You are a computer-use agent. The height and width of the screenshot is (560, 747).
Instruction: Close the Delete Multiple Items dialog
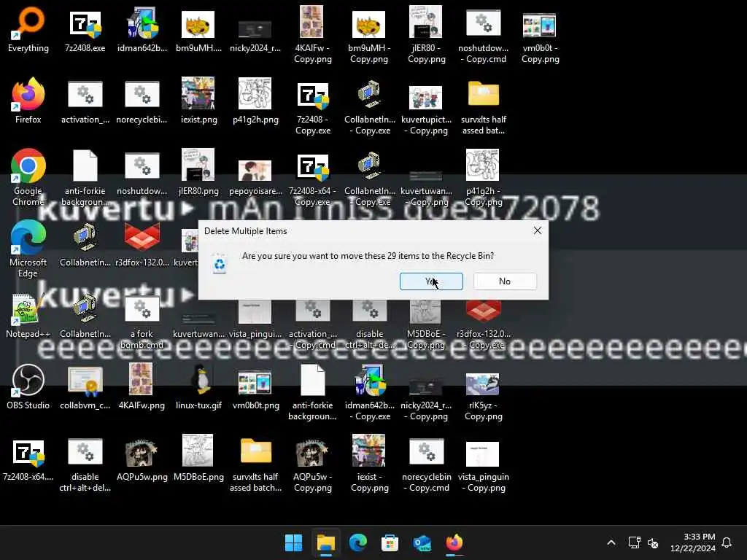pyautogui.click(x=538, y=231)
